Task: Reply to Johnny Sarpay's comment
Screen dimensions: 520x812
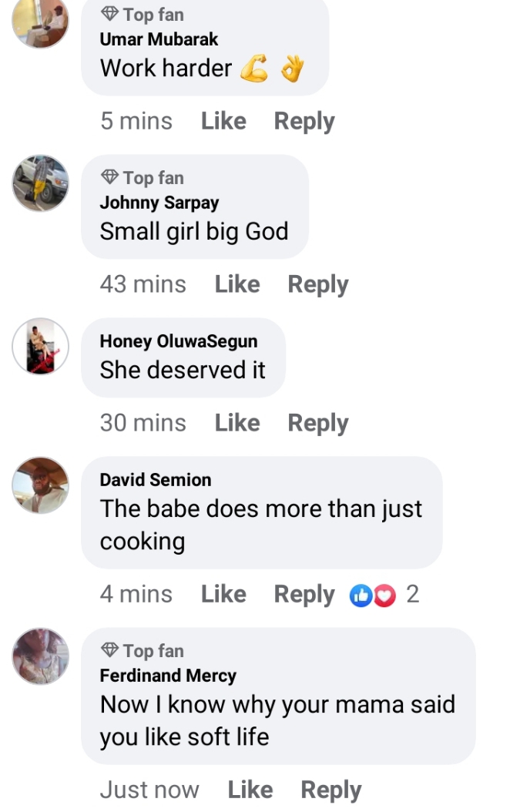Action: (318, 284)
